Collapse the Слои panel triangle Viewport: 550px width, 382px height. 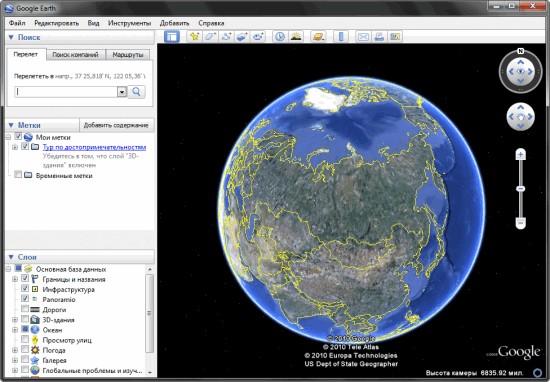(x=11, y=257)
